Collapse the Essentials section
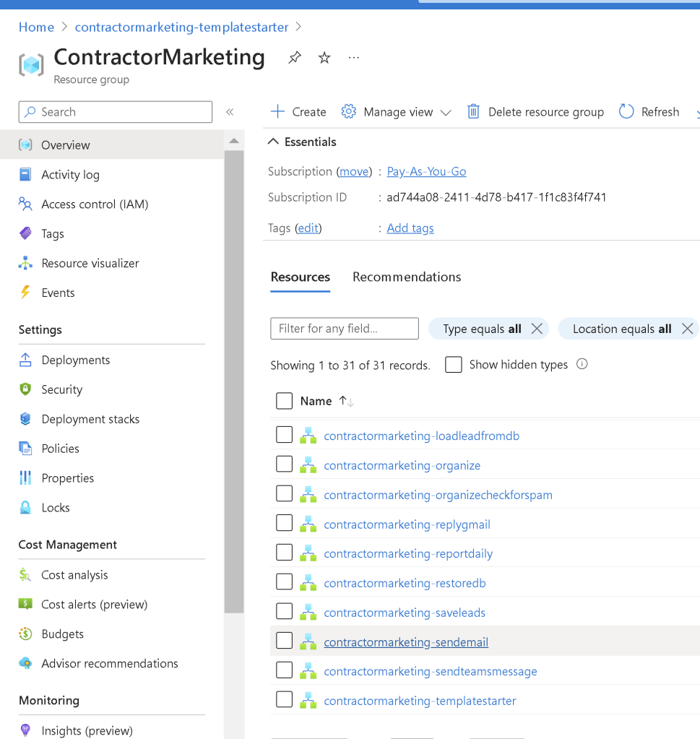This screenshot has height=739, width=700. pyautogui.click(x=302, y=142)
